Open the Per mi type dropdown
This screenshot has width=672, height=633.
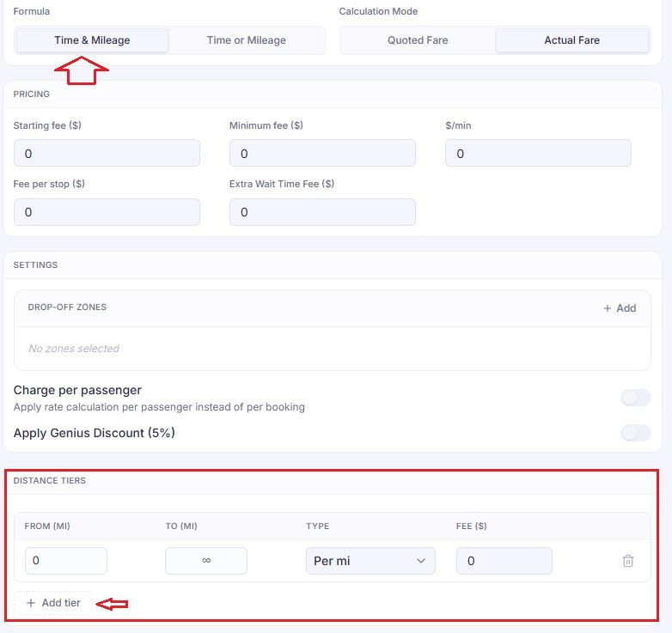click(370, 561)
